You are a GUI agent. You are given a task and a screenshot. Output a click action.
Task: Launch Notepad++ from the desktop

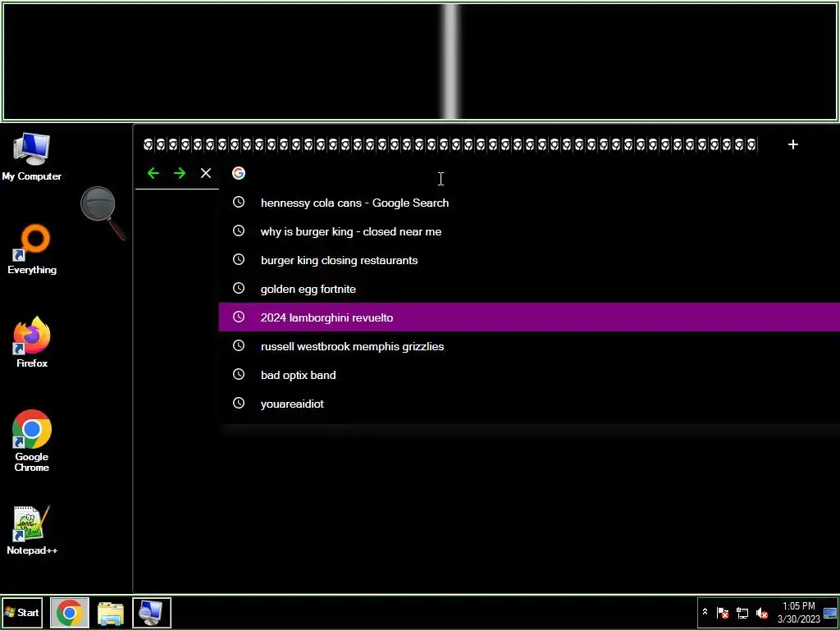pos(32,531)
